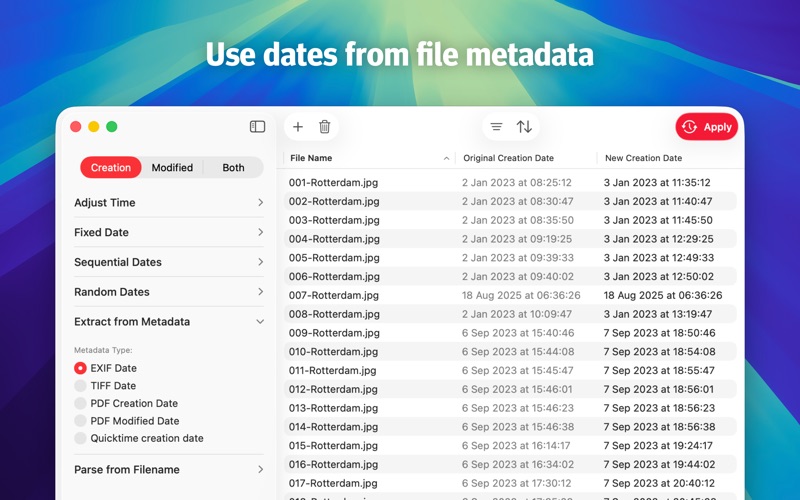Image resolution: width=800 pixels, height=500 pixels.
Task: Apply the new dates
Action: [x=707, y=127]
